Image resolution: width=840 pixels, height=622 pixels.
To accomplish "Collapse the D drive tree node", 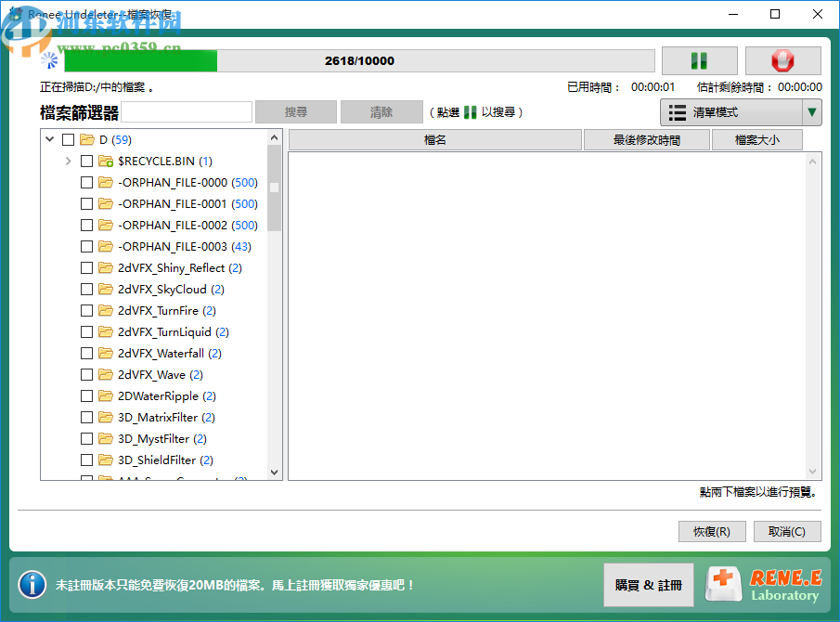I will tap(50, 139).
